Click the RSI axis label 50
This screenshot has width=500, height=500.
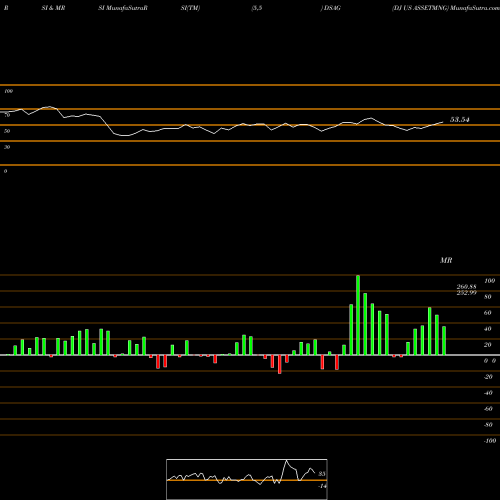tap(7, 131)
